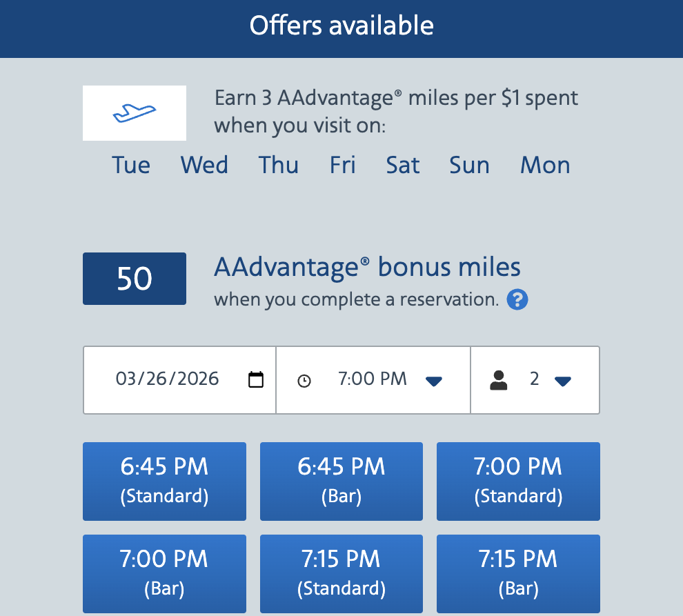The image size is (683, 616).
Task: Click the calendar icon in the date field
Action: (x=256, y=379)
